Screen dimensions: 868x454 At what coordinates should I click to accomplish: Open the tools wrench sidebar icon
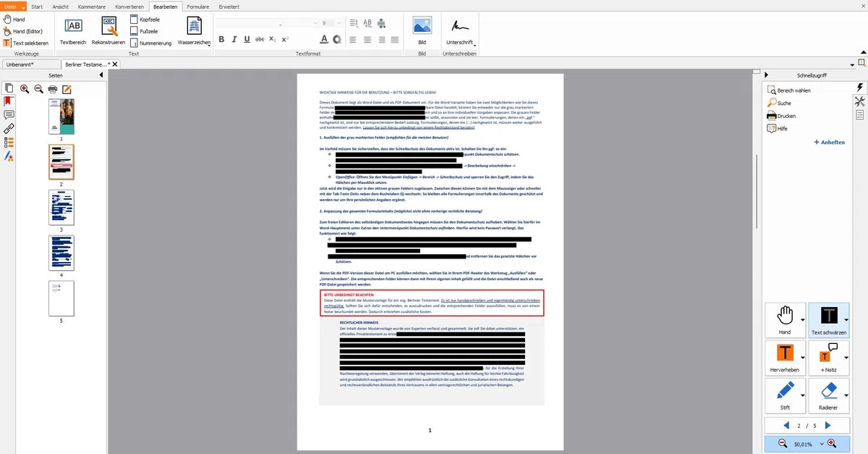pyautogui.click(x=860, y=101)
